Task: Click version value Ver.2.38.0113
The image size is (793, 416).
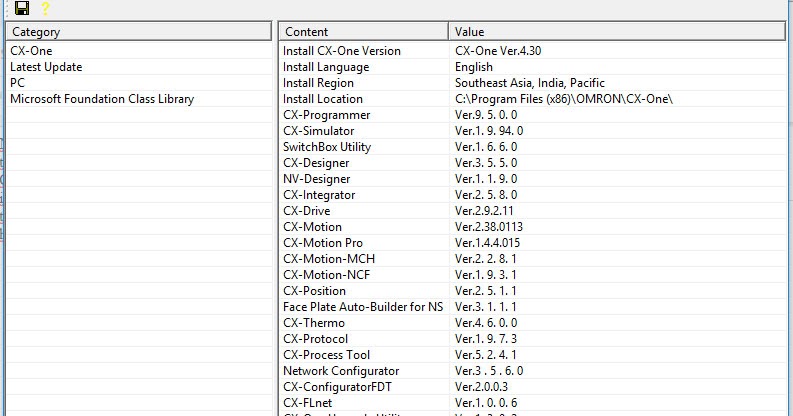Action: 489,227
